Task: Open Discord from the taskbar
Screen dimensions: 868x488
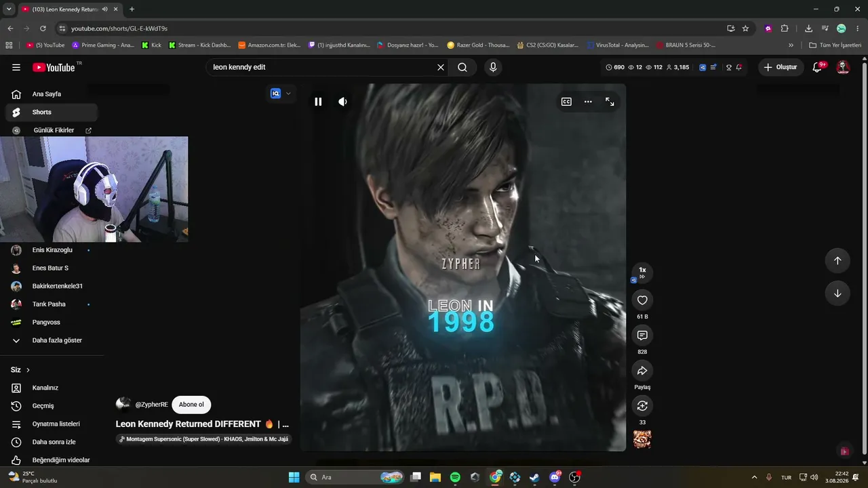Action: (555, 477)
